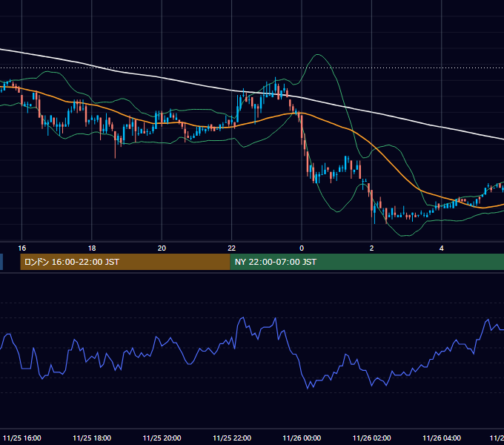
Task: Click the 11/25 16:00 time label
Action: [x=21, y=438]
